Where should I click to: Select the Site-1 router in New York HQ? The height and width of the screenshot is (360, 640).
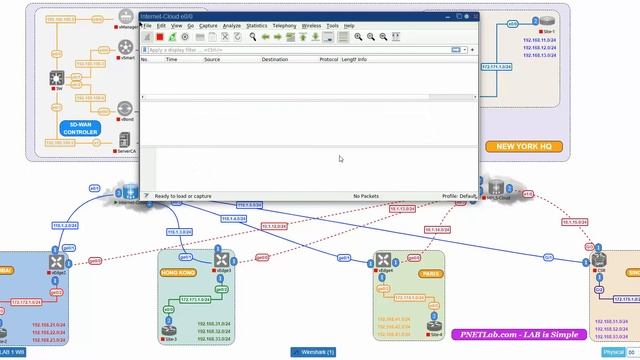[547, 20]
